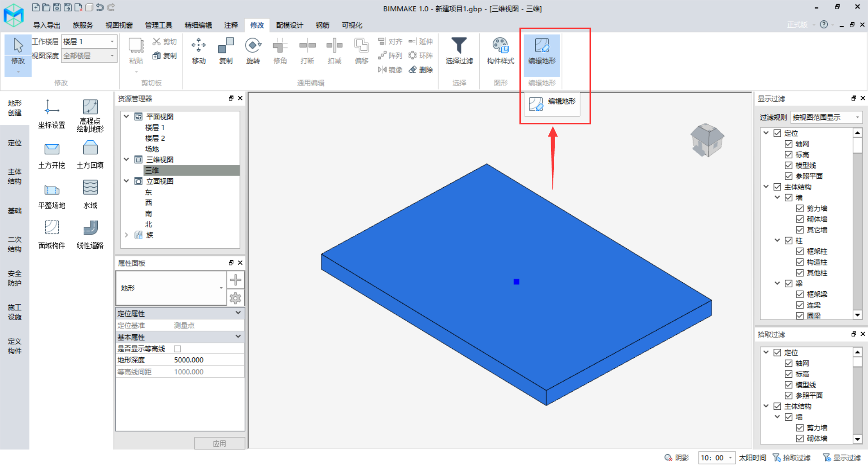Choose 高程点绘制地形 terrain tool

tap(90, 116)
